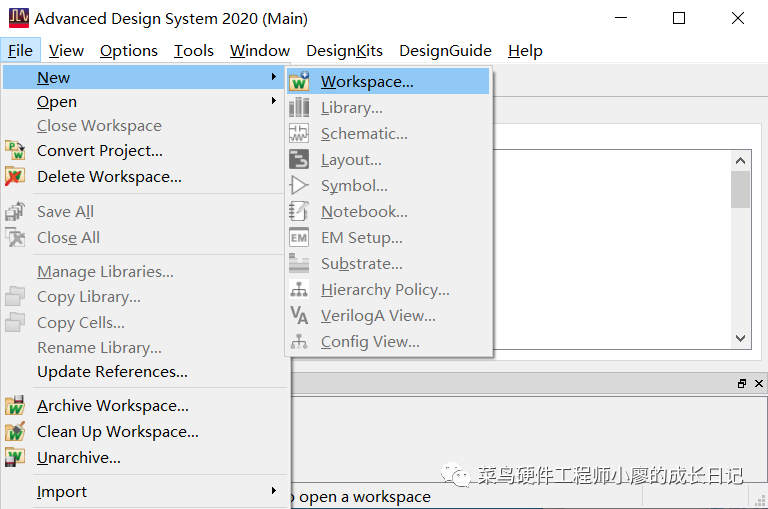768x509 pixels.
Task: Click the Close All icon
Action: (15, 238)
